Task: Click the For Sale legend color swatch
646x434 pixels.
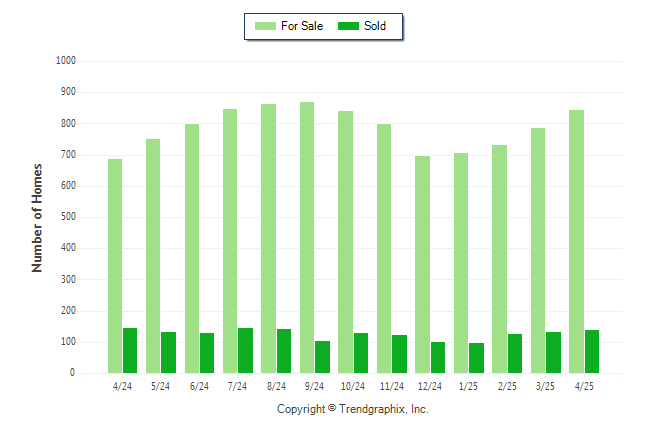Action: pyautogui.click(x=265, y=26)
